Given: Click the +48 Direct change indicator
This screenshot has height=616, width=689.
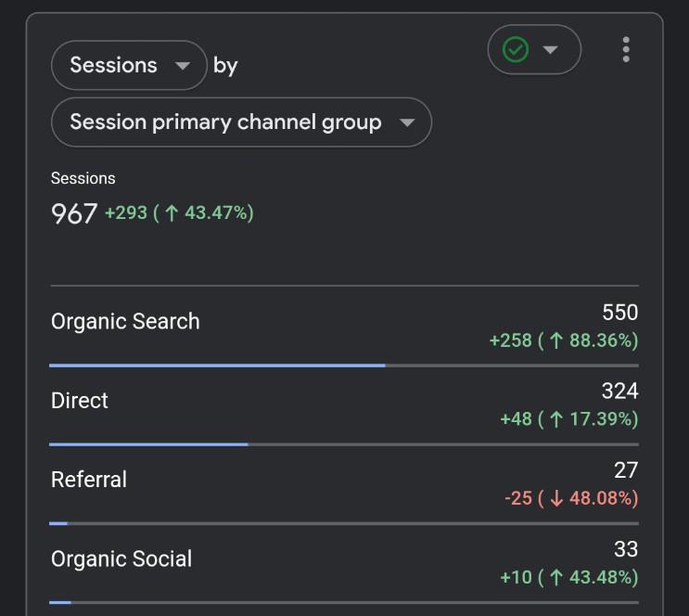Looking at the screenshot, I should 516,419.
